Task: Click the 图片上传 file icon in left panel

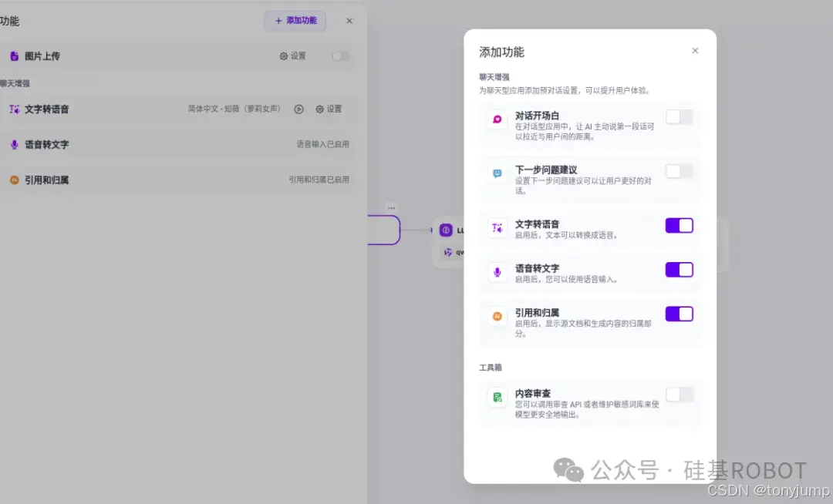Action: [x=14, y=56]
